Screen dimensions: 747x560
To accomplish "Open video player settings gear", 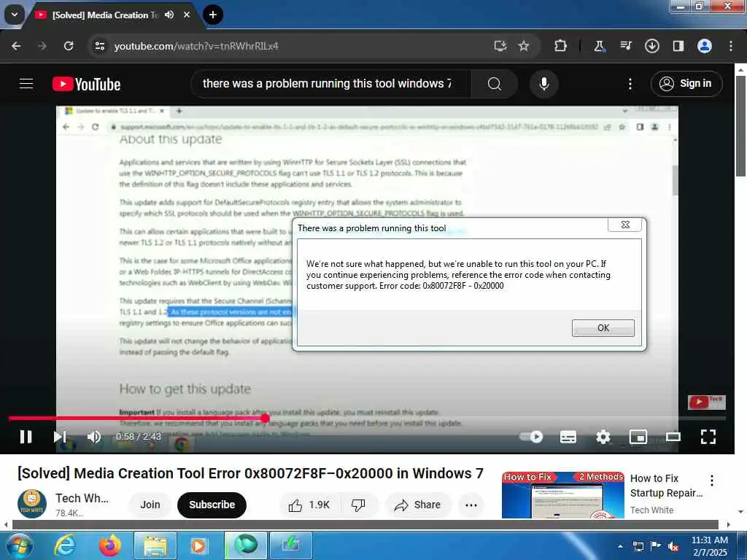I will tap(603, 437).
